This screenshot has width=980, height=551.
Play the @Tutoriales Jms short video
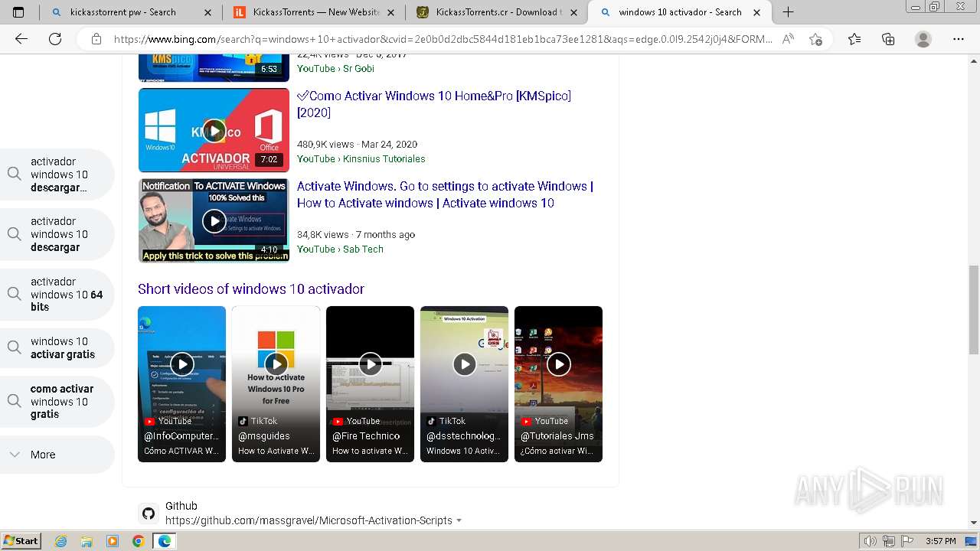click(558, 384)
